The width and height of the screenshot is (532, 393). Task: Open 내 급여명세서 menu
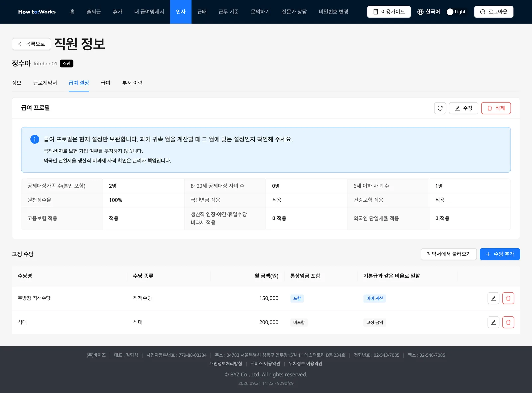tap(149, 12)
